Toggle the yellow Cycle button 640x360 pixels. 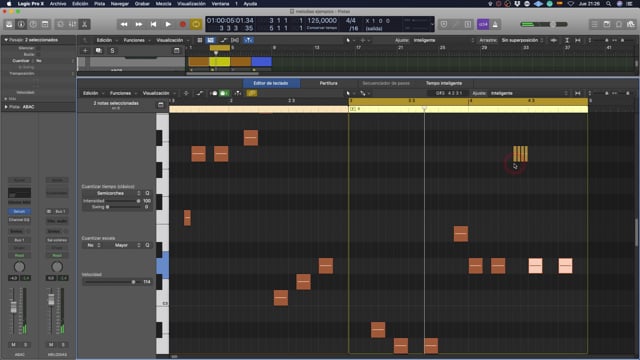(x=196, y=24)
